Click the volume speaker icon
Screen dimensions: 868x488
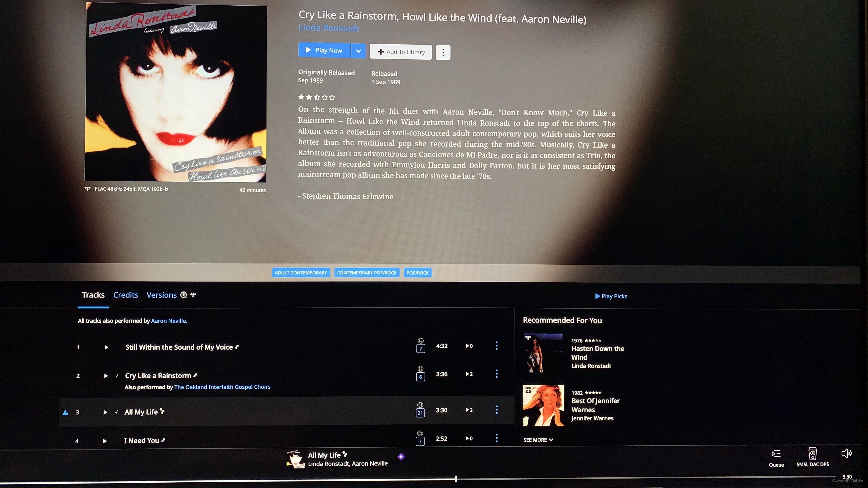[846, 453]
